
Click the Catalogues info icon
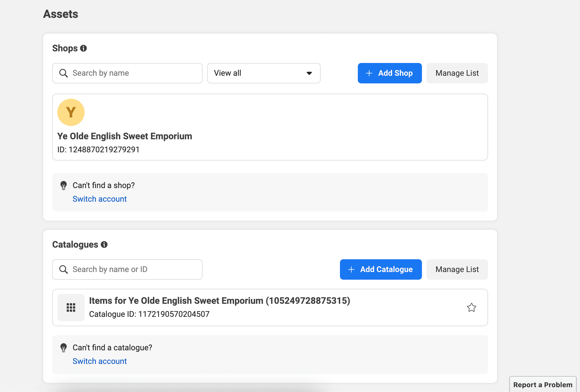coord(104,245)
